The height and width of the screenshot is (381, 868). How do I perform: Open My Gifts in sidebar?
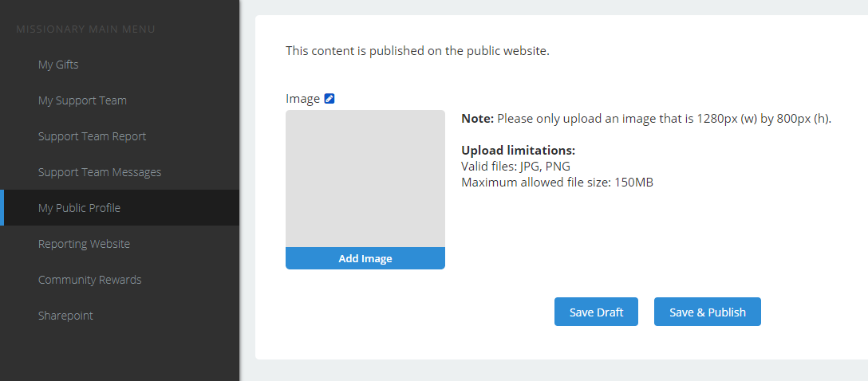click(x=58, y=65)
